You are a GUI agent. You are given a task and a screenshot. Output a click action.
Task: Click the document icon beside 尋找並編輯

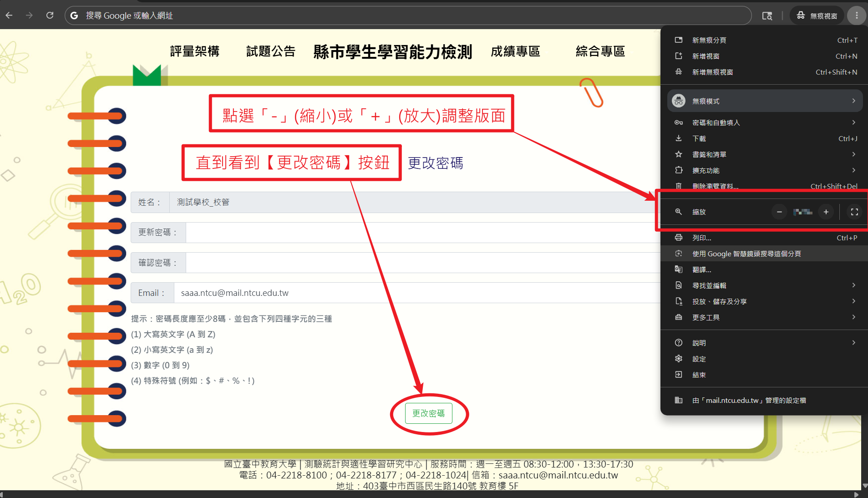coord(679,285)
